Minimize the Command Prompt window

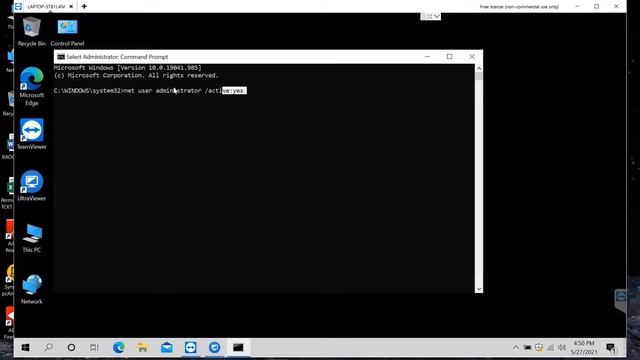[x=427, y=57]
